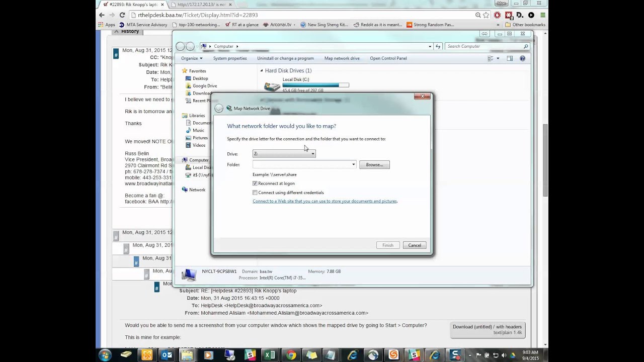This screenshot has height=362, width=644.
Task: Click the red Opera-style extension icon
Action: point(497,15)
